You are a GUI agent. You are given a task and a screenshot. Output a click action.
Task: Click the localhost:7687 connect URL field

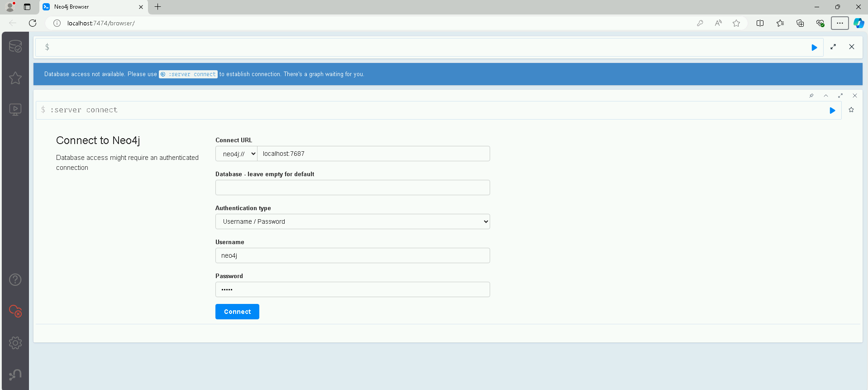[x=373, y=154]
